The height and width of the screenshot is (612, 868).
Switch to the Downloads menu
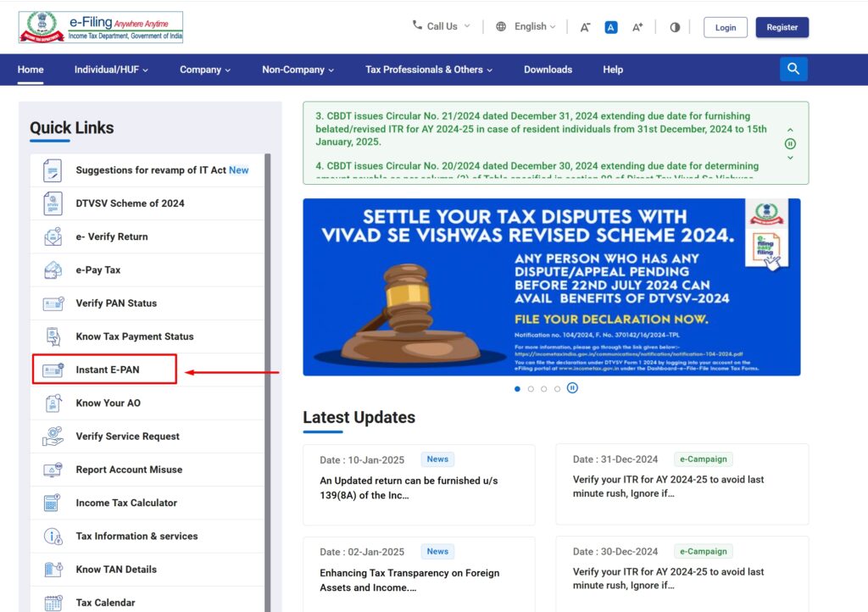click(x=548, y=70)
